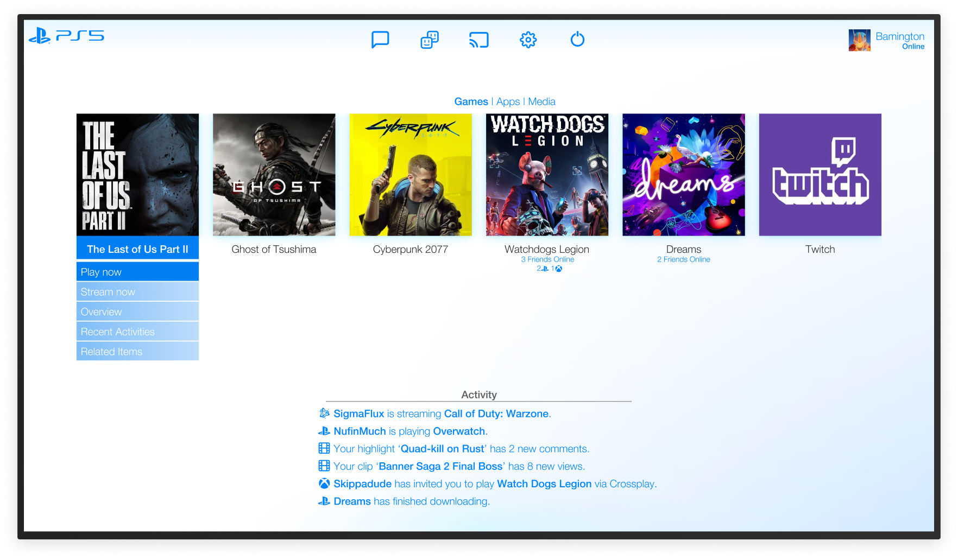This screenshot has width=958, height=560.
Task: Click The Last of Us Part II title bar
Action: pos(137,249)
